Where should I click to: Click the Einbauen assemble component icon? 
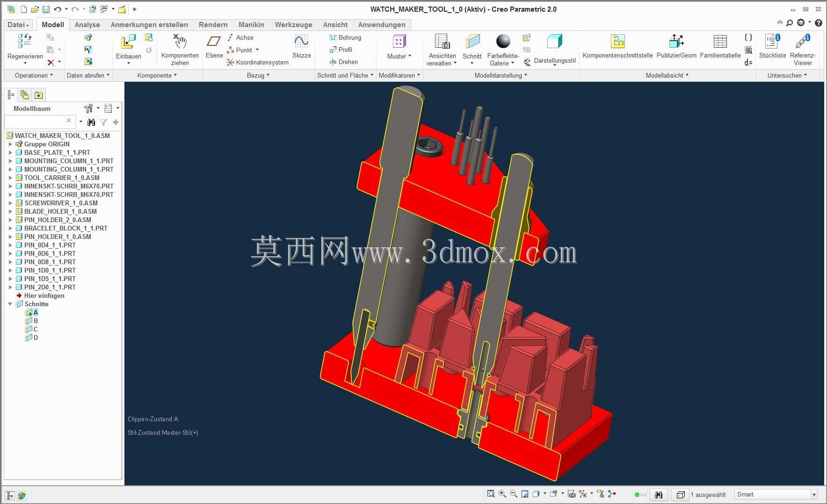[128, 41]
